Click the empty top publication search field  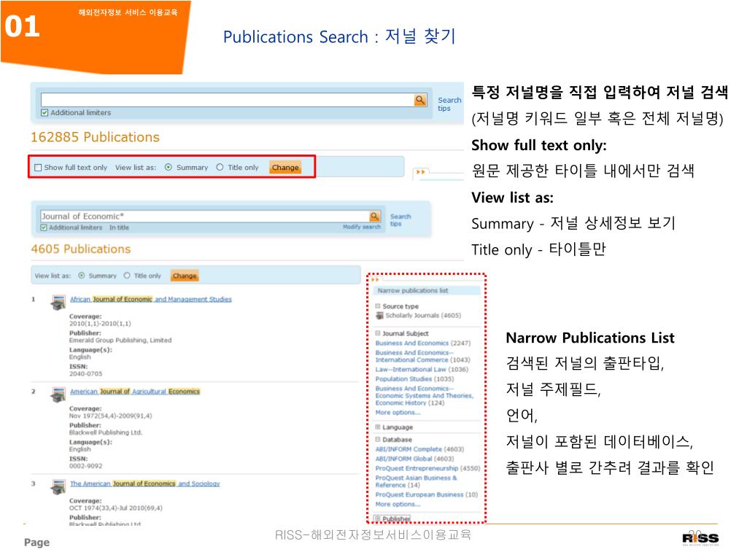coord(228,100)
